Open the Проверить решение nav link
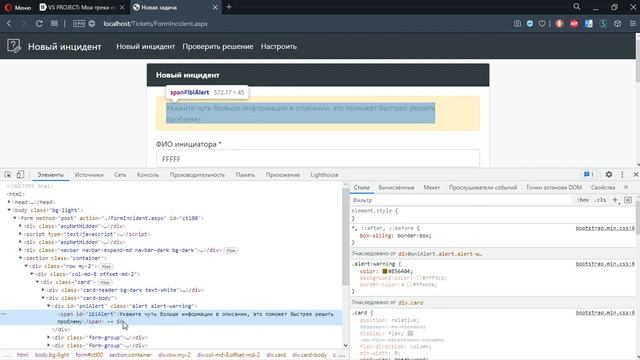Viewport: 640px width, 360px height. pyautogui.click(x=218, y=47)
